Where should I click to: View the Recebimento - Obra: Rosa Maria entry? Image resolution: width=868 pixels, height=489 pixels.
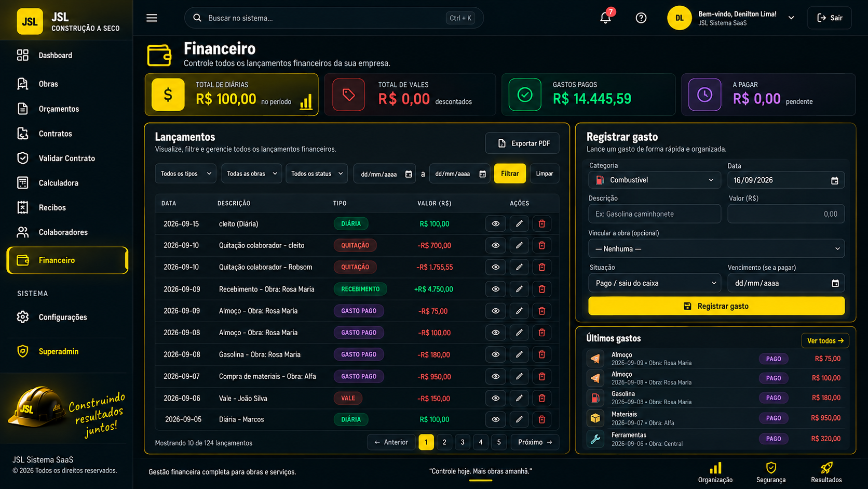(496, 289)
